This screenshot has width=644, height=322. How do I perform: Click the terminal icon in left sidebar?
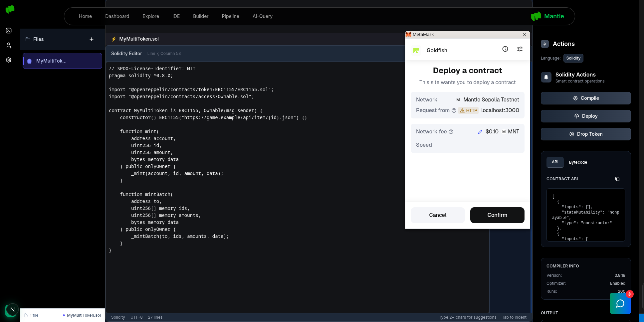point(9,31)
